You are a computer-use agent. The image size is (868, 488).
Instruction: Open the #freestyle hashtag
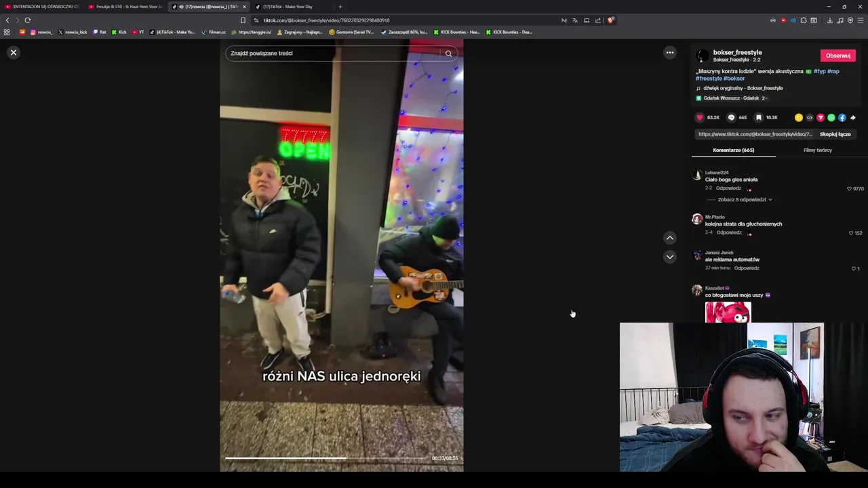click(709, 79)
